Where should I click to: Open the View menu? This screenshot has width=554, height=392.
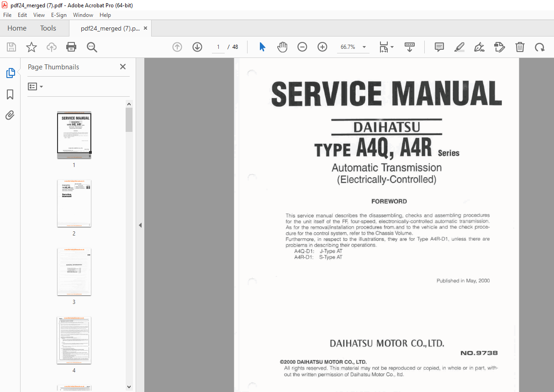coord(39,15)
